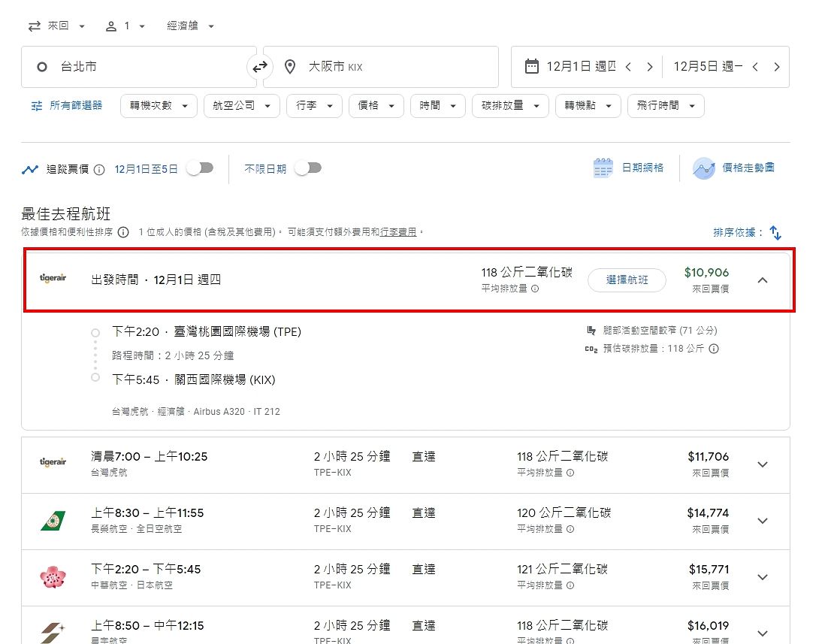
Task: Open the 價格走勢圖 price graph icon
Action: (704, 168)
